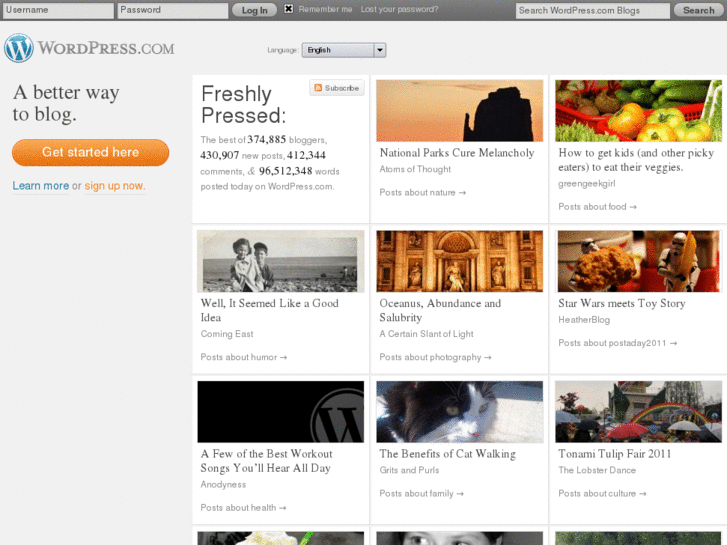Click the sign up now link
This screenshot has width=727, height=545.
click(x=115, y=186)
